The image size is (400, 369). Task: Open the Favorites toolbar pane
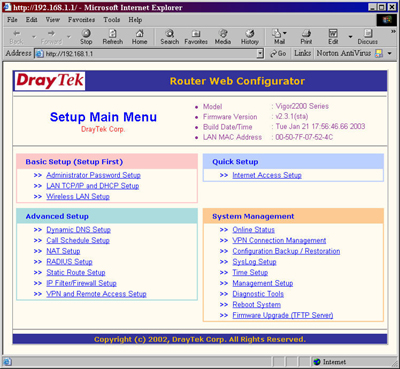(196, 37)
